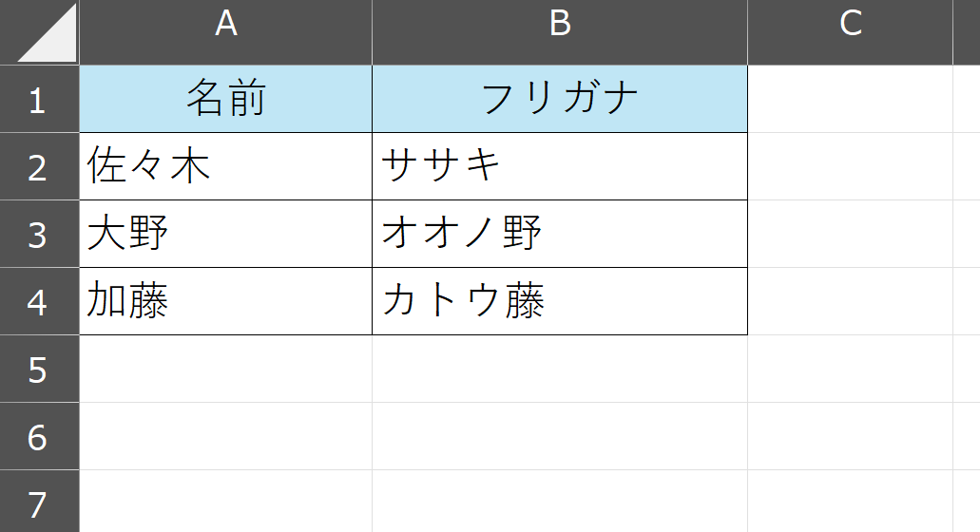Select row 5 header
Viewport: 980px width, 532px height.
tap(39, 370)
